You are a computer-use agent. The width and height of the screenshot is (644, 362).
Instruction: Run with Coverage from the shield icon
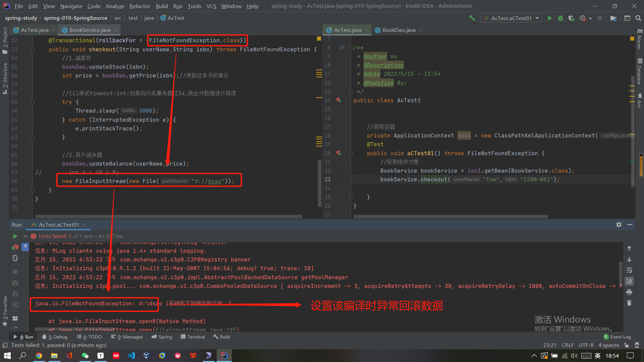[x=571, y=18]
